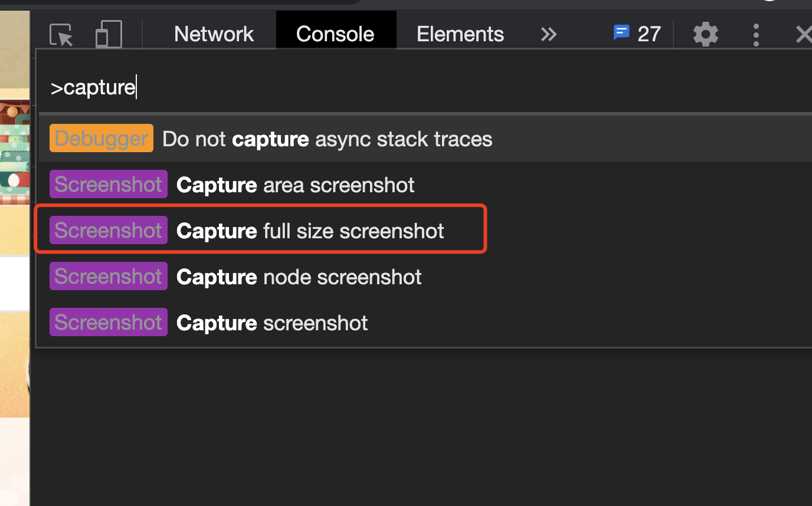Open the Elements tab
Viewport: 812px width, 506px height.
pyautogui.click(x=460, y=34)
